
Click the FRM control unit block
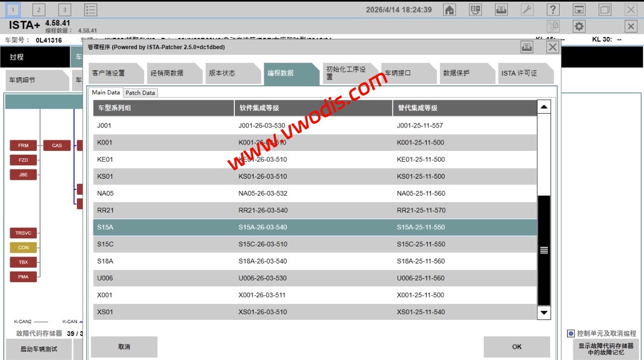pyautogui.click(x=23, y=146)
